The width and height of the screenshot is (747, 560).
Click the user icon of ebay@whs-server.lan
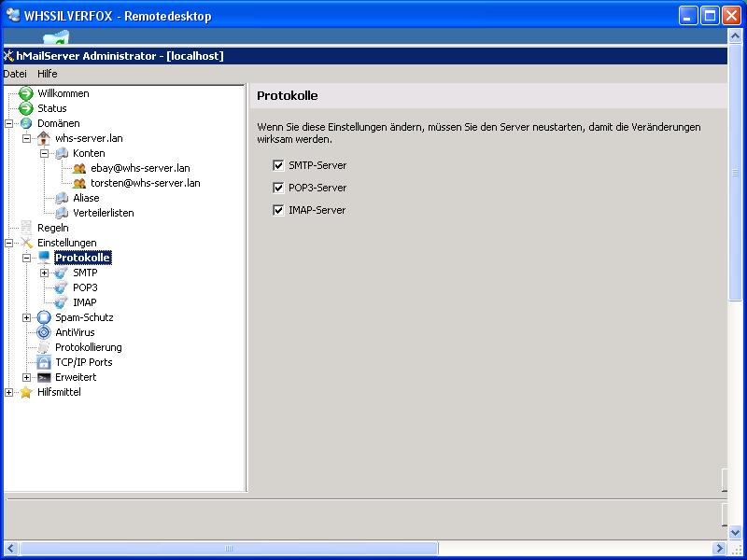pos(79,169)
